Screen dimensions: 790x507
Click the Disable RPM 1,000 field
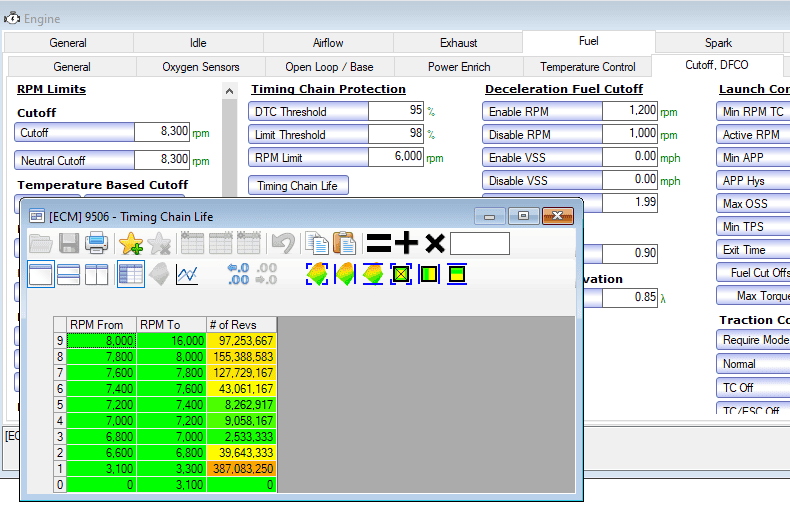pos(629,134)
